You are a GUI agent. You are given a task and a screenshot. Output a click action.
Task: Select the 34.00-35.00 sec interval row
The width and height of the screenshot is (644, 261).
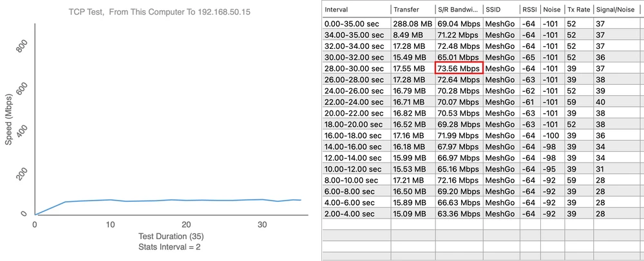(355, 35)
